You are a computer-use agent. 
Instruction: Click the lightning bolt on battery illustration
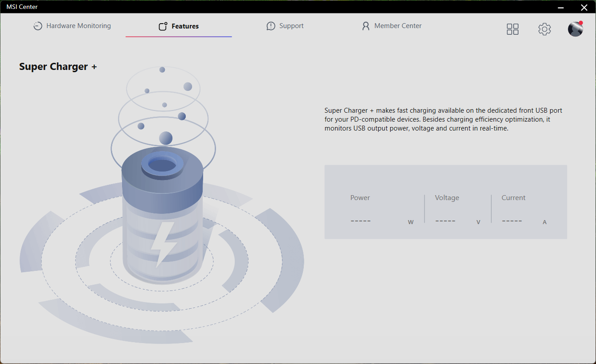pyautogui.click(x=163, y=244)
